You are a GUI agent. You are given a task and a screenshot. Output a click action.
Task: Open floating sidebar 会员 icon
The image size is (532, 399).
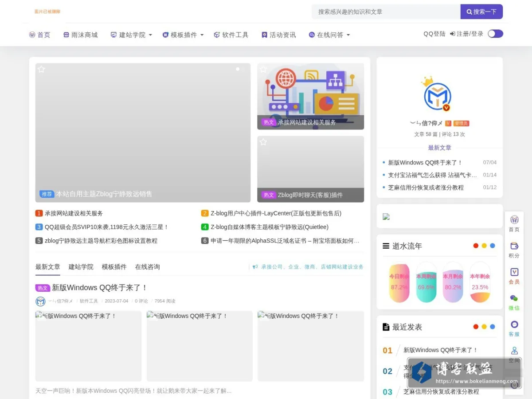point(514,272)
